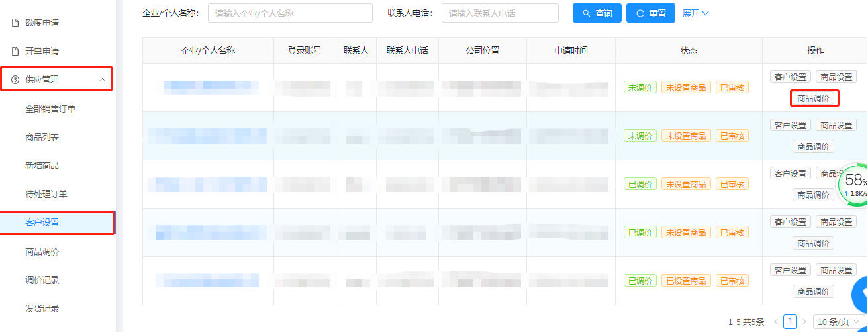
Task: Click the previous page arrow in pagination
Action: 776,322
